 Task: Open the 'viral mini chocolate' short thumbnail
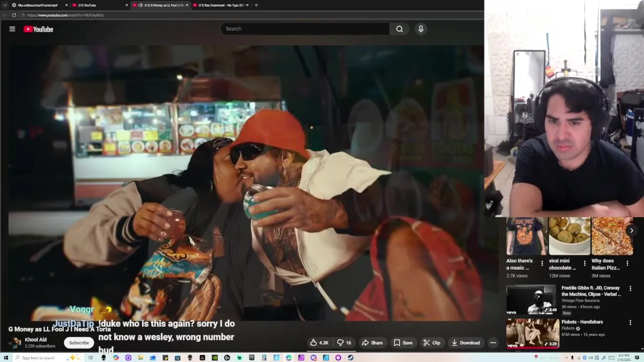570,236
